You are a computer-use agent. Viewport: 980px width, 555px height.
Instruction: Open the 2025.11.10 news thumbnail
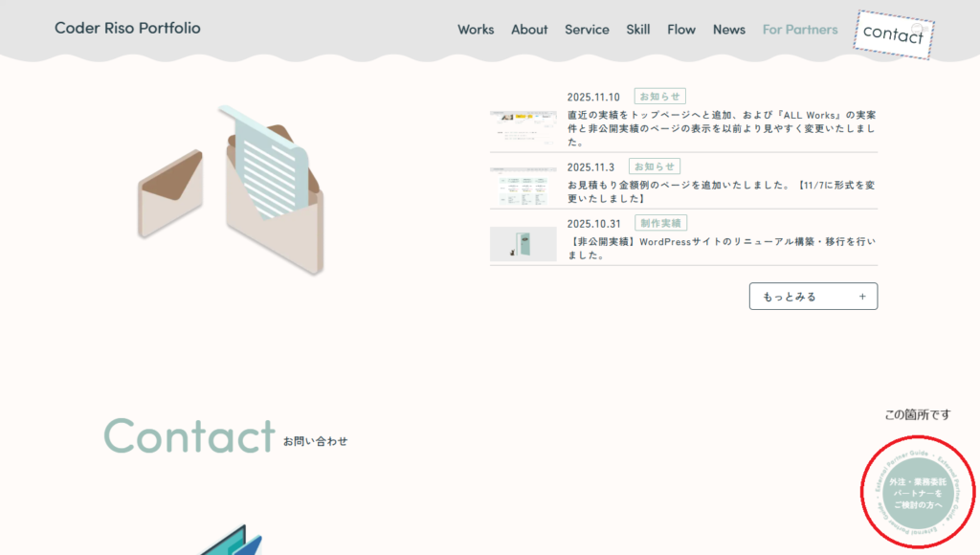[523, 126]
